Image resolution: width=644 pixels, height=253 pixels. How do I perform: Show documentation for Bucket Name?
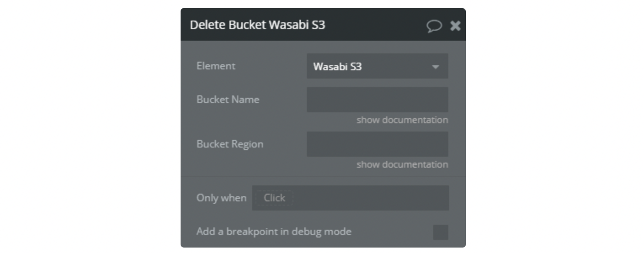point(402,120)
